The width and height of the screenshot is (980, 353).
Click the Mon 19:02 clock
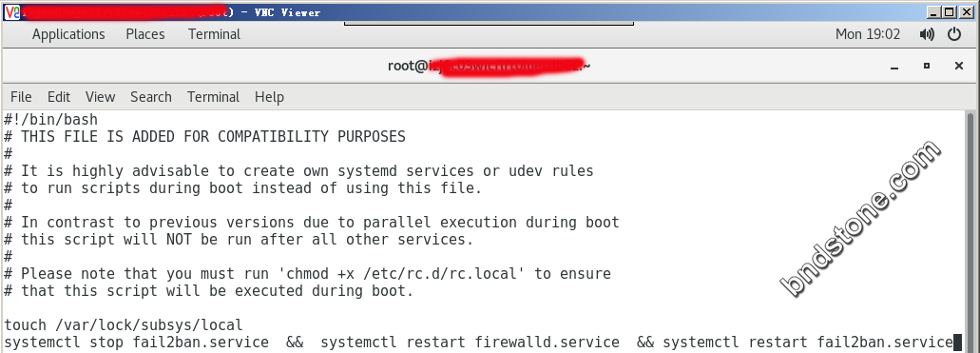(868, 34)
